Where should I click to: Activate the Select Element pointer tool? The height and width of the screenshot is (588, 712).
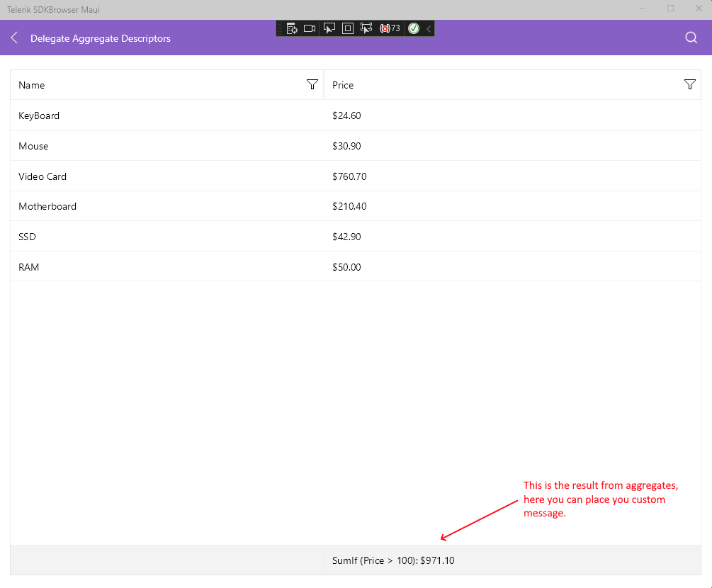click(x=329, y=28)
